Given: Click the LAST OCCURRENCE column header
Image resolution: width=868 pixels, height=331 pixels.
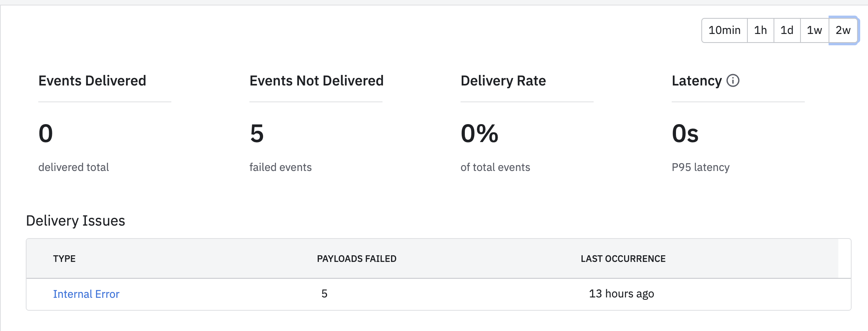Looking at the screenshot, I should (x=623, y=259).
